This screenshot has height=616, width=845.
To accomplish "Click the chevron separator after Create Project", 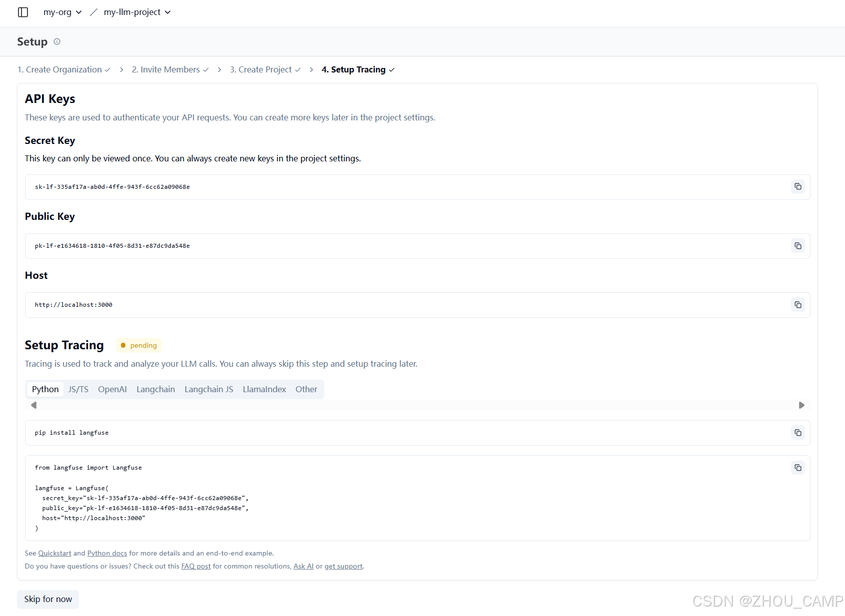I will [311, 69].
